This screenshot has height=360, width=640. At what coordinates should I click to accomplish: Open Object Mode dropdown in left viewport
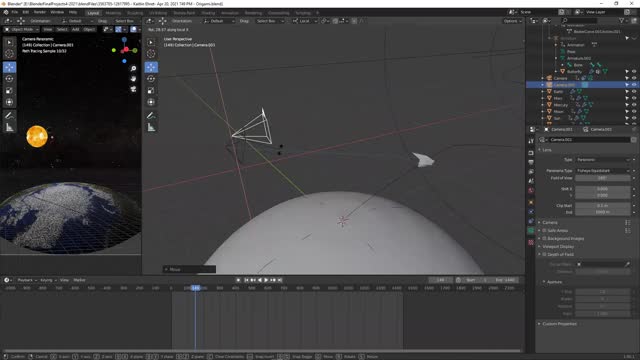coord(21,29)
